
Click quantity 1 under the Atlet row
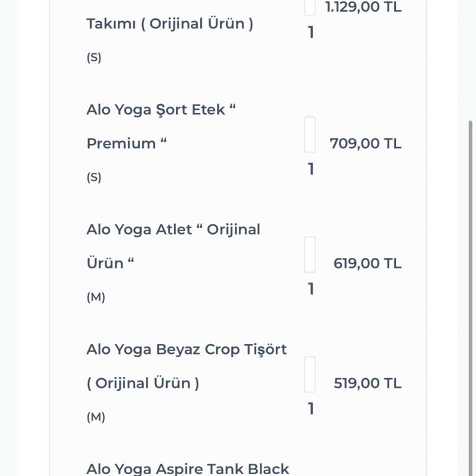click(x=311, y=289)
